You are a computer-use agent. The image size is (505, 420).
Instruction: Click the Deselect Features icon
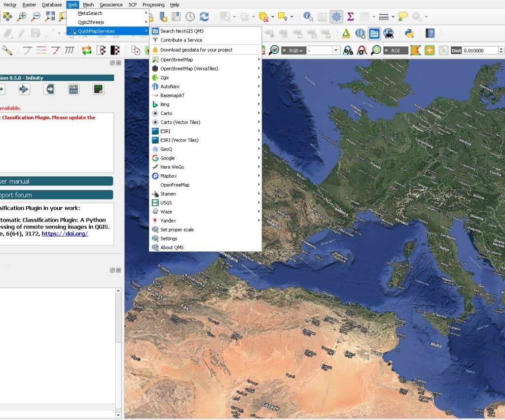click(263, 17)
